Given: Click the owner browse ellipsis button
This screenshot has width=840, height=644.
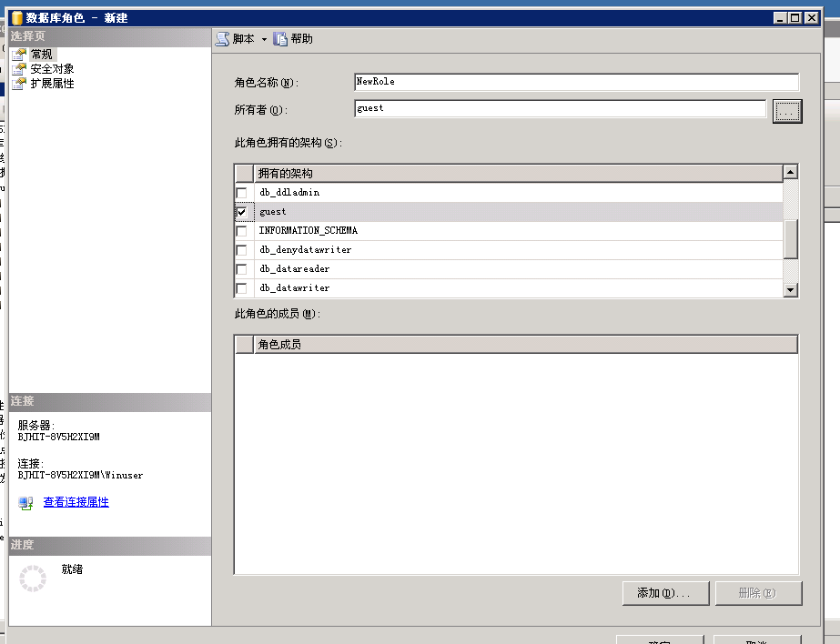Looking at the screenshot, I should click(x=787, y=111).
